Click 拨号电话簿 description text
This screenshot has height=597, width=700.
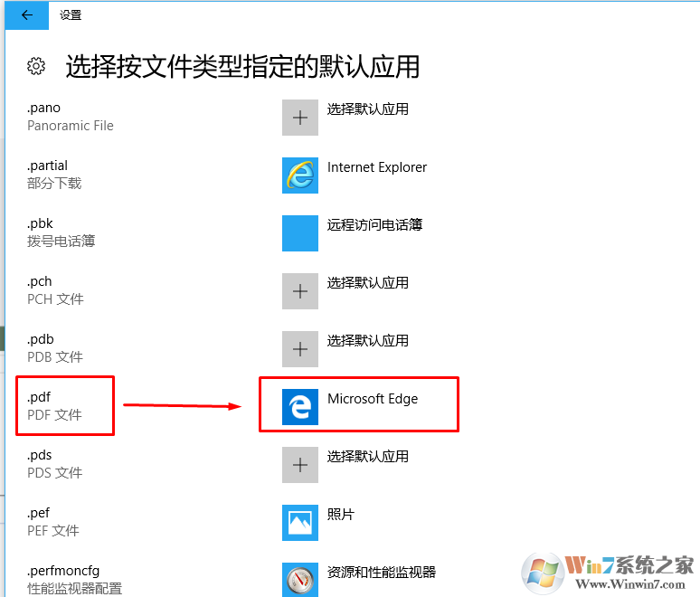tap(61, 242)
